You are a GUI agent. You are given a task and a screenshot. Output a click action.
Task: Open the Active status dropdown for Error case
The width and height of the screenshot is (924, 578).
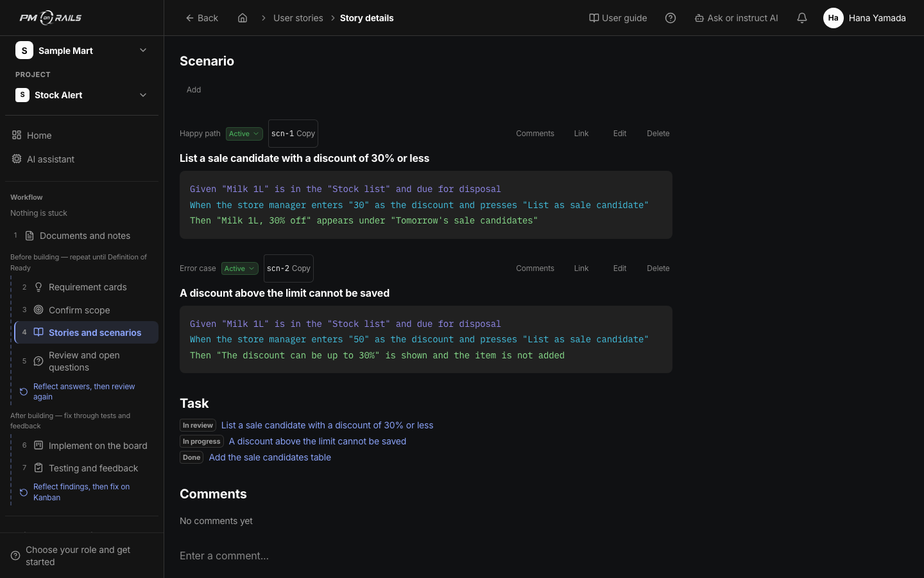(x=239, y=268)
